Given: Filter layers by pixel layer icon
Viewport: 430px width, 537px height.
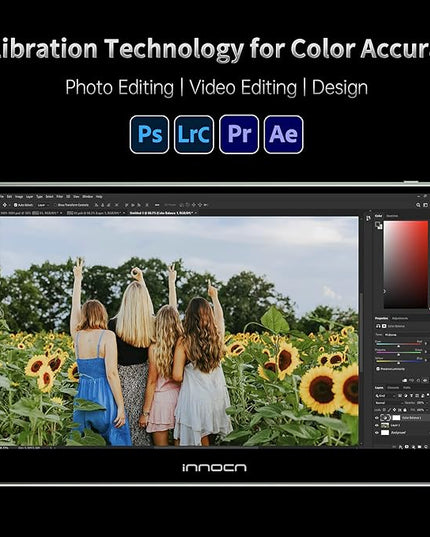Looking at the screenshot, I should [x=400, y=396].
